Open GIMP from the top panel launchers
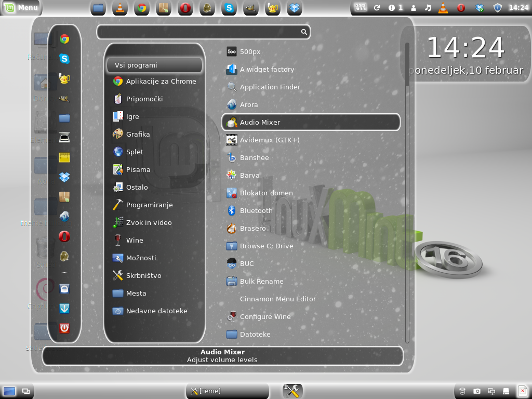The width and height of the screenshot is (532, 399). tap(251, 8)
